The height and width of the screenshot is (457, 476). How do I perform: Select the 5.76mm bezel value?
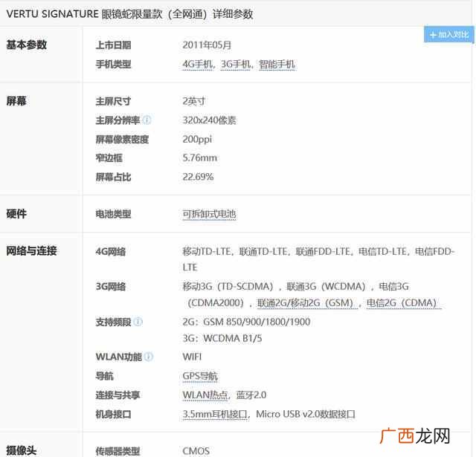tap(200, 158)
